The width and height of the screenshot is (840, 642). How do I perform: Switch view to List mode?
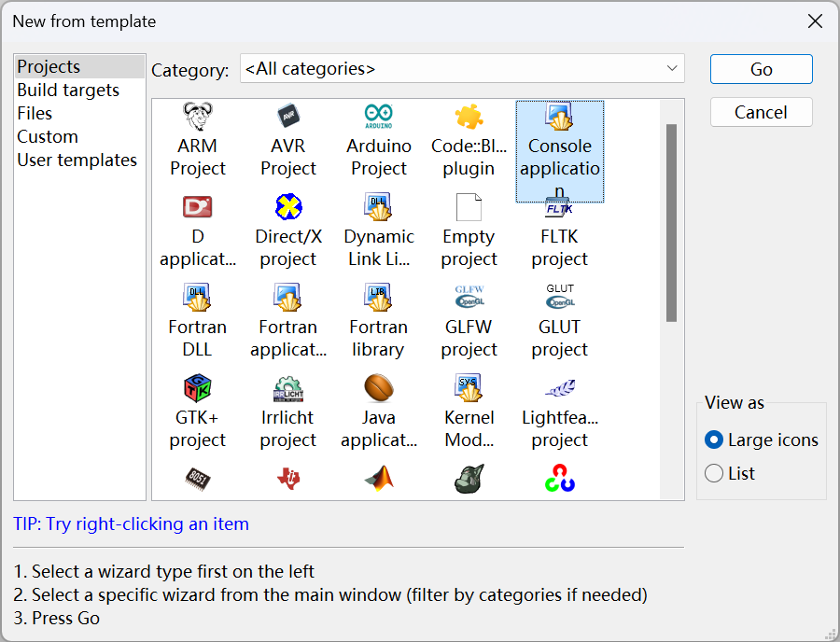tap(730, 473)
